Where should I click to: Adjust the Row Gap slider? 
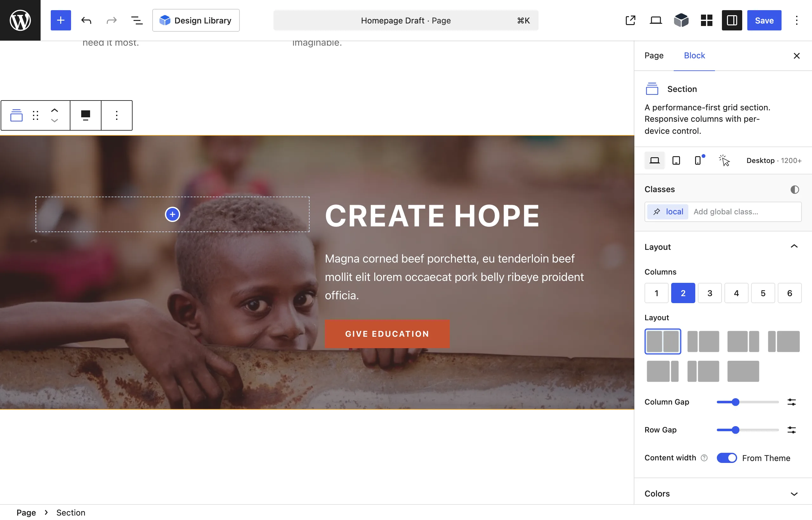coord(748,430)
